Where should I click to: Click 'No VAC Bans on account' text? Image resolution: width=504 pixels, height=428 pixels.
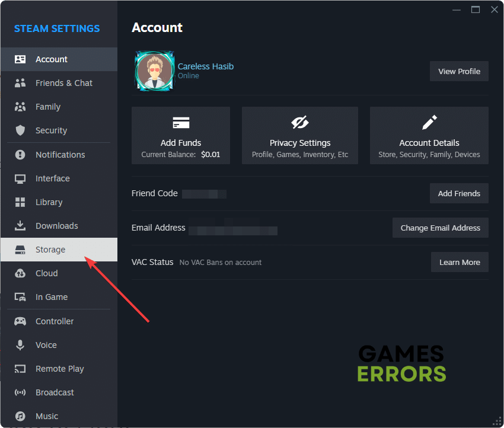click(x=221, y=263)
